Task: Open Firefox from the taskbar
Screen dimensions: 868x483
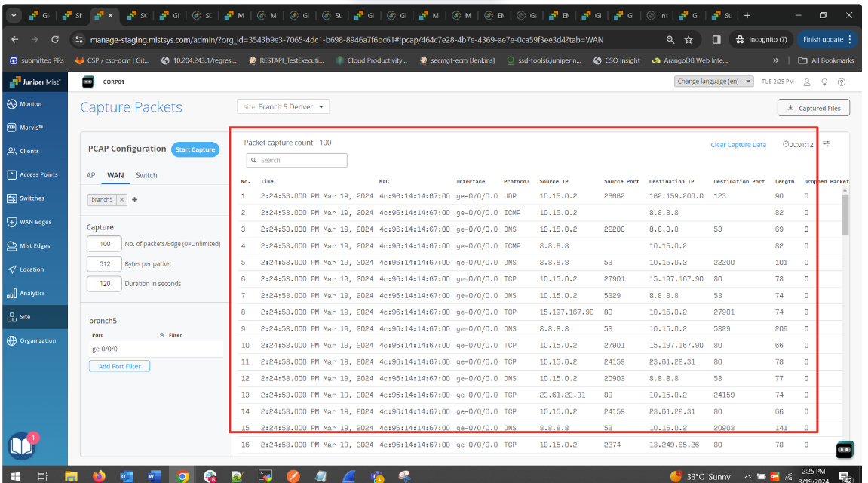Action: (99, 475)
